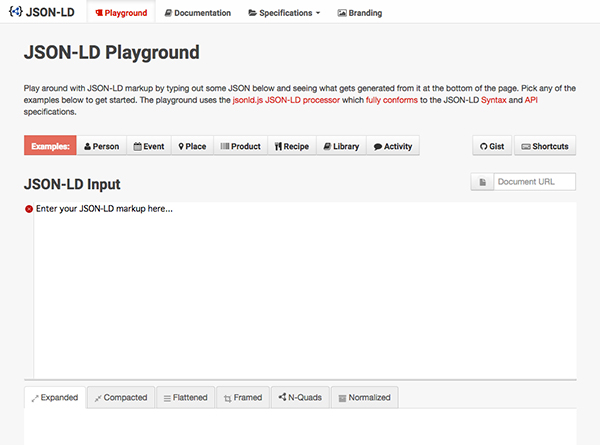Open the Playground navigation tab

[x=120, y=13]
